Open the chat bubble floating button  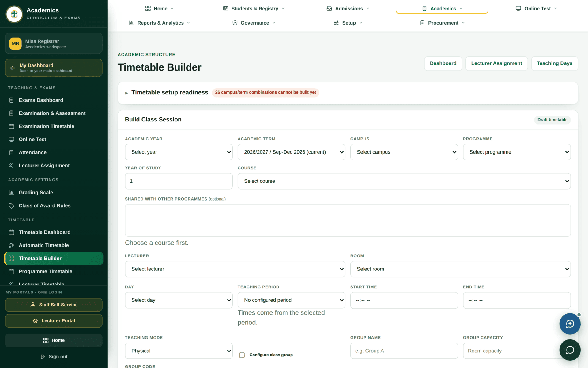pos(570,350)
